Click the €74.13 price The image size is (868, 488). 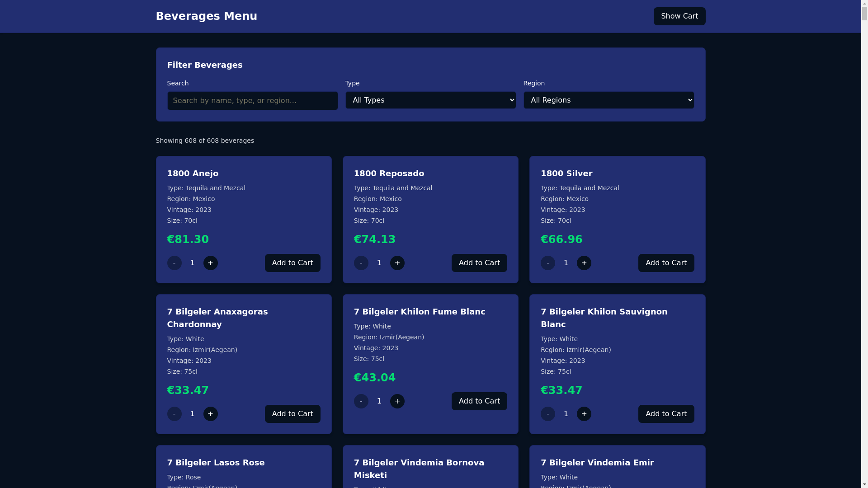(x=374, y=239)
